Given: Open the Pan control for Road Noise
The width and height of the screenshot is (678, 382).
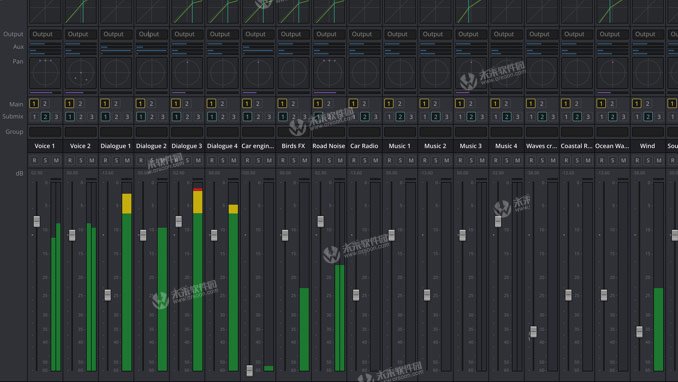Looking at the screenshot, I should tap(329, 73).
